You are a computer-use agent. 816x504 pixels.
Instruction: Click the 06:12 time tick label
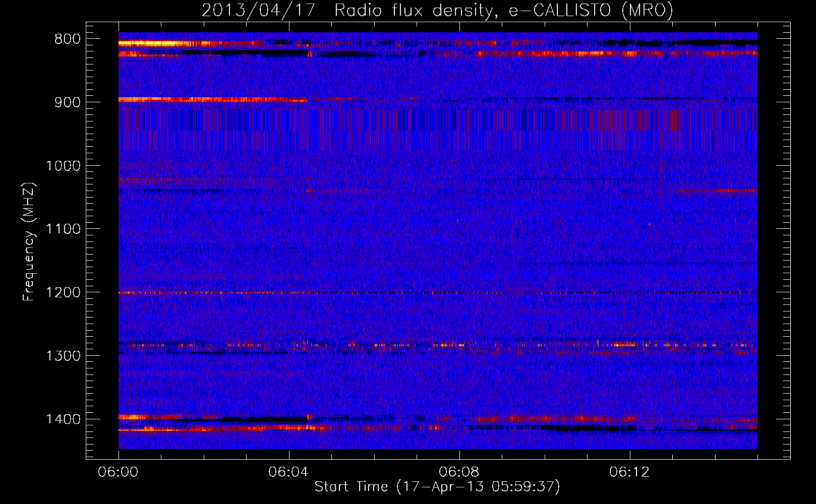(x=630, y=472)
